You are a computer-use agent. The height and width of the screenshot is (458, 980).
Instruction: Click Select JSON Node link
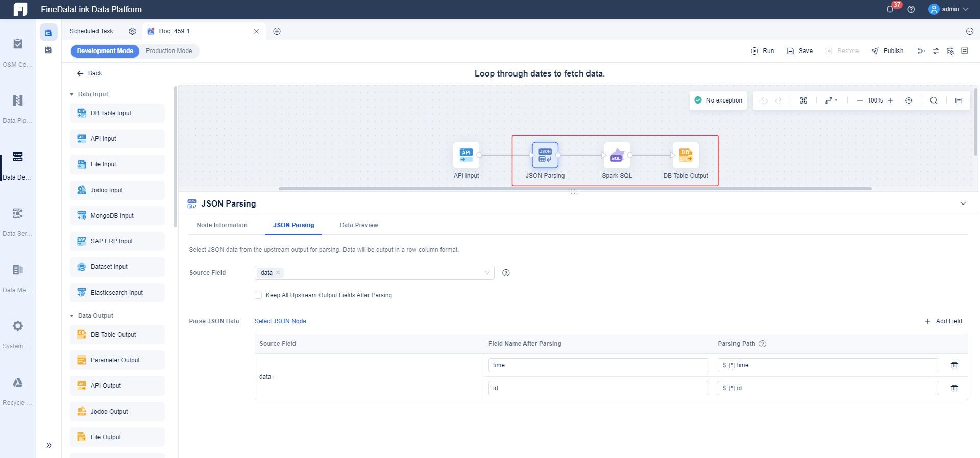[280, 321]
